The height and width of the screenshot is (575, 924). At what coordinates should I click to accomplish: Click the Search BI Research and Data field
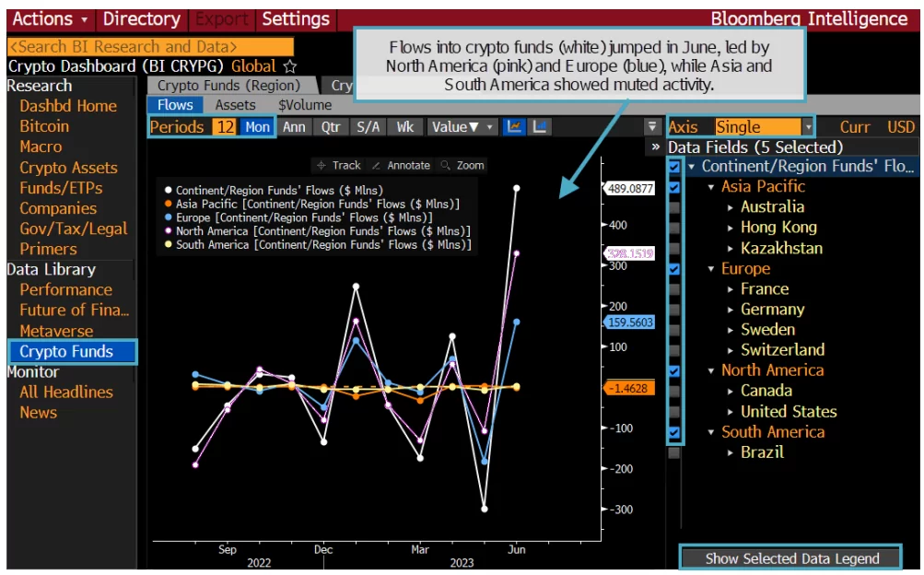coord(150,46)
